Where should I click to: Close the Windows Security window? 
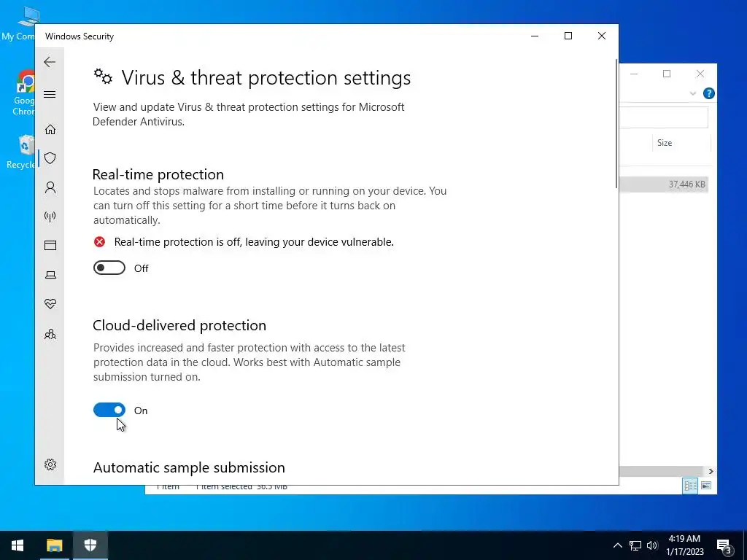pyautogui.click(x=602, y=36)
